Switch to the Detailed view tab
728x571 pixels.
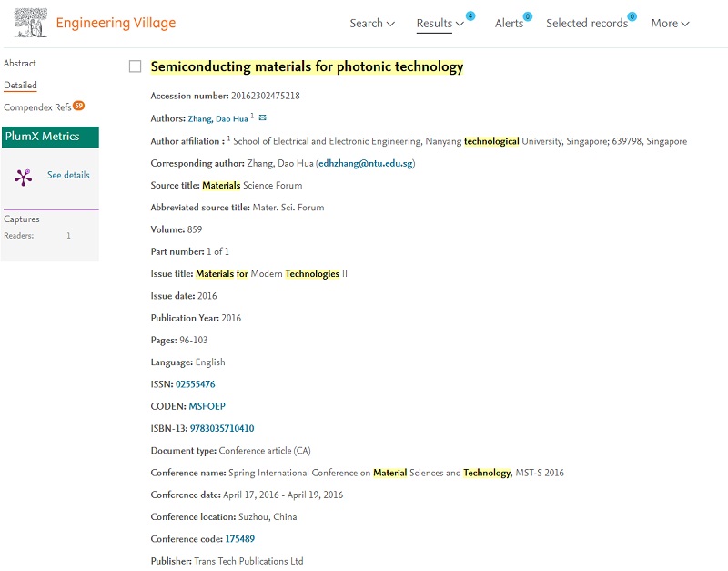pos(20,86)
